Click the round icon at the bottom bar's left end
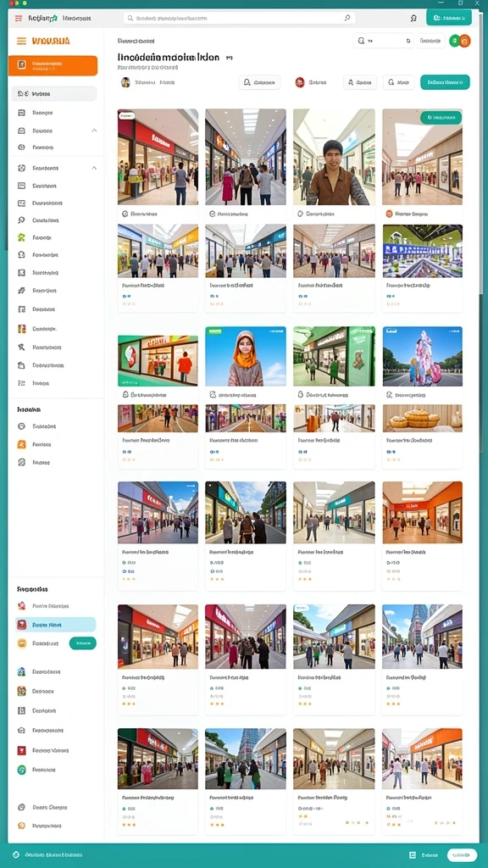Screen dimensions: 488x868 (16, 854)
